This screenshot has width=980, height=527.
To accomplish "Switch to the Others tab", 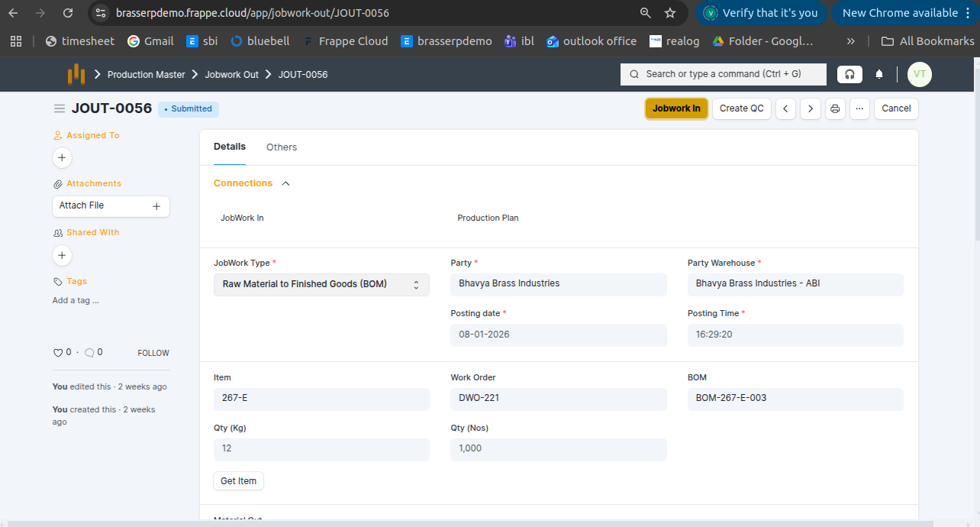I will click(282, 147).
